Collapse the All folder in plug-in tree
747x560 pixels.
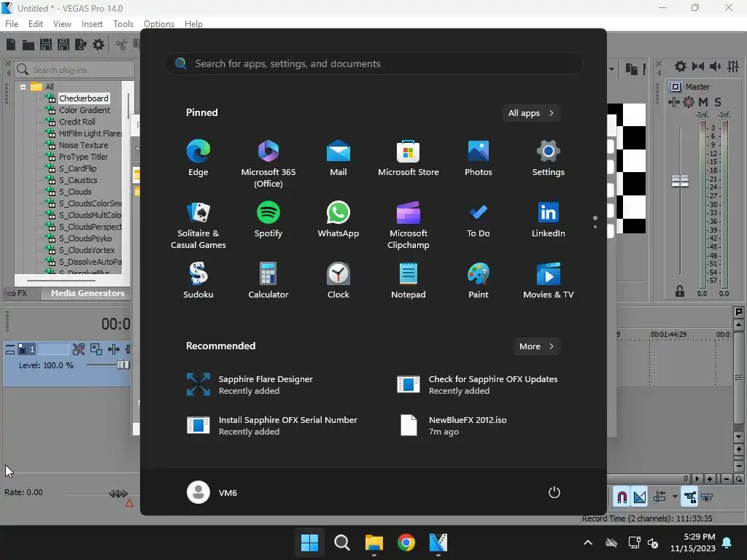[x=23, y=87]
